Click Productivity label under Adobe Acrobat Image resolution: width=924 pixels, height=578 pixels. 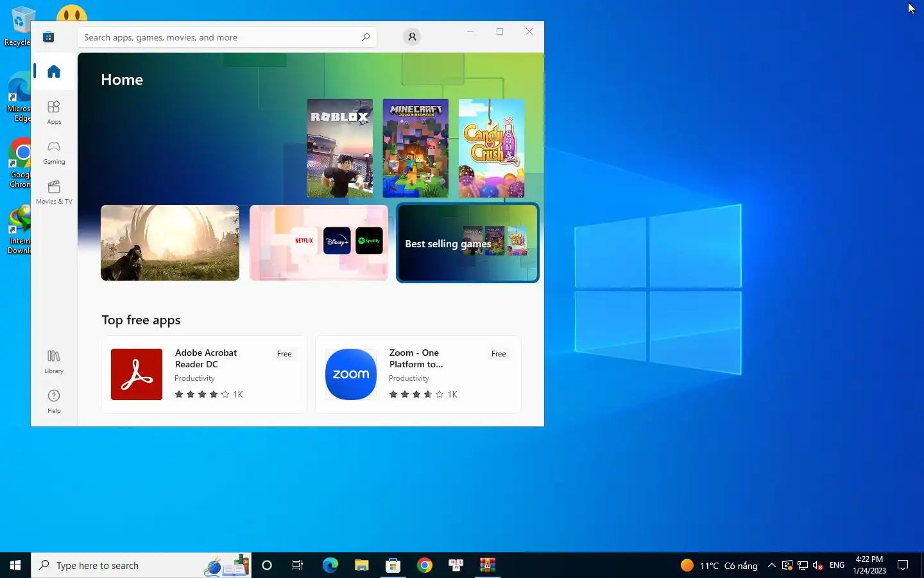(194, 378)
